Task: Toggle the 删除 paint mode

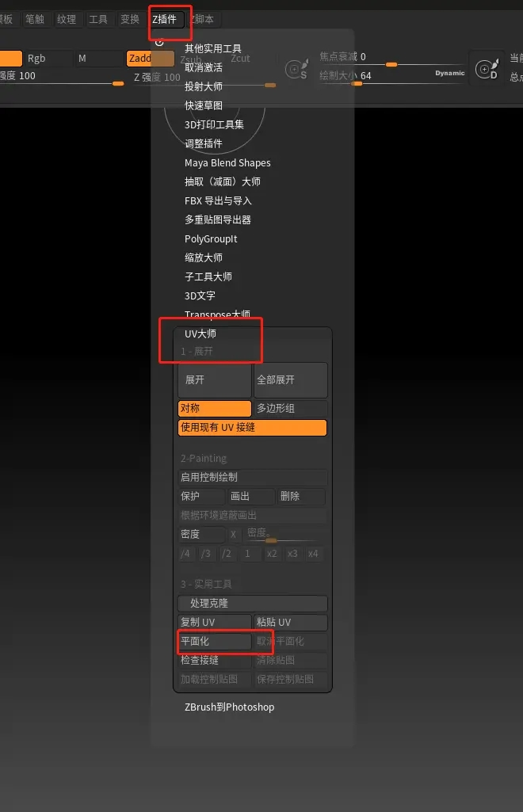Action: point(301,496)
